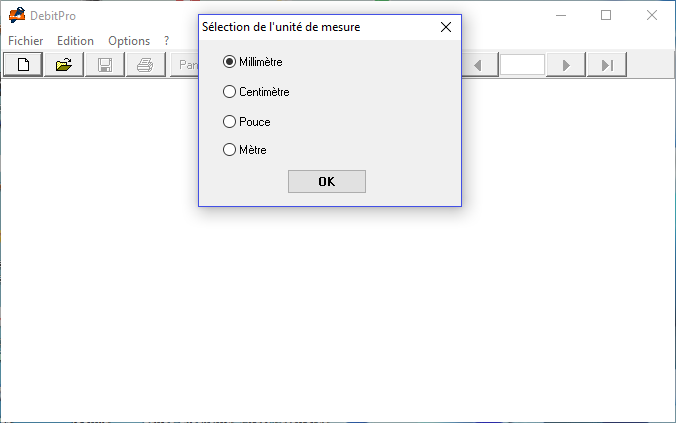Open the Edition menu
The image size is (676, 423).
pyautogui.click(x=75, y=41)
